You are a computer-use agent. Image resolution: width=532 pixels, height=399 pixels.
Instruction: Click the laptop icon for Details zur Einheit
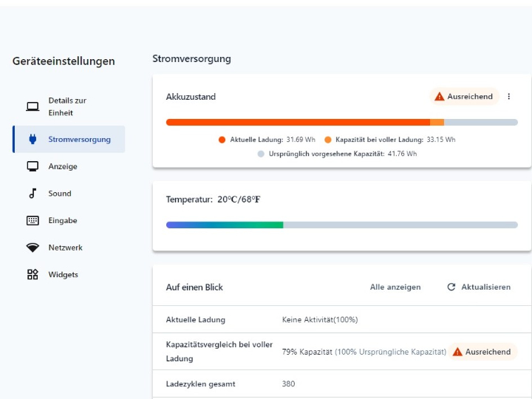tap(33, 106)
